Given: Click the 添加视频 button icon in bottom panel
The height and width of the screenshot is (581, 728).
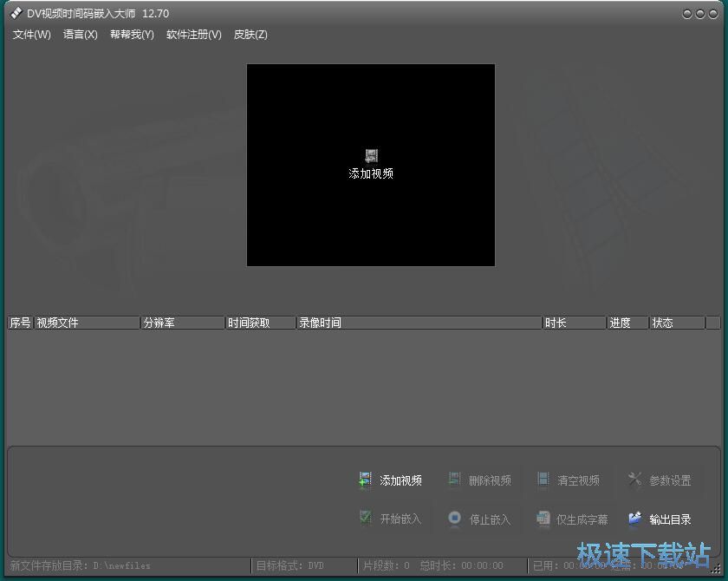Looking at the screenshot, I should click(366, 480).
